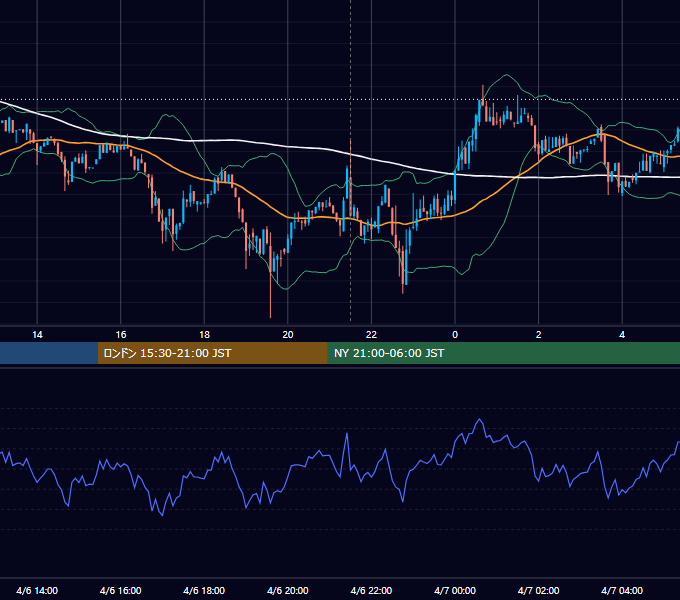680x600 pixels.
Task: Select the 14 hour label on the price chart axis
Action: (37, 335)
